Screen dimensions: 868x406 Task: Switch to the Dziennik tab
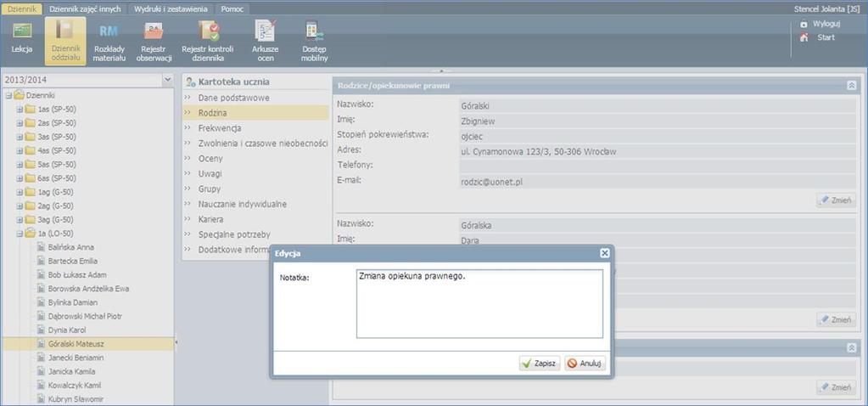(x=21, y=8)
